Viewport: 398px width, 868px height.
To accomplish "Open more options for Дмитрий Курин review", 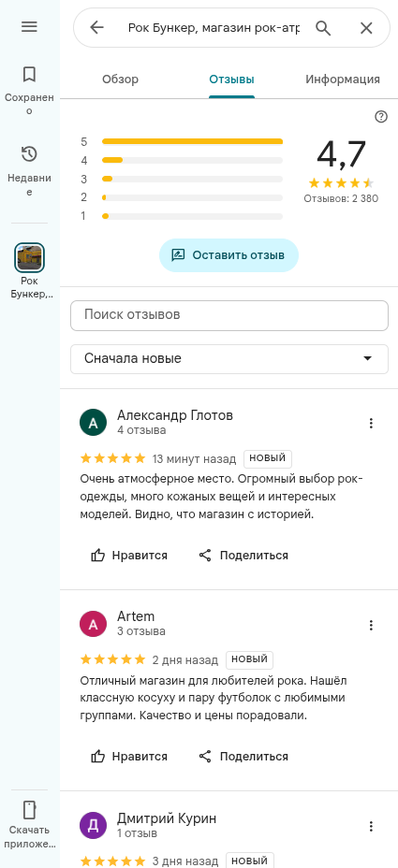I will point(372,827).
